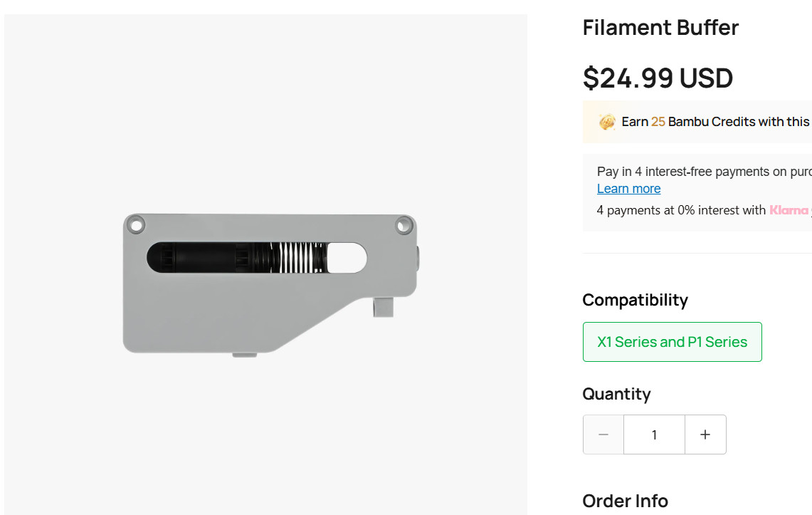Increase quantity with the plus icon
The image size is (812, 515).
pyautogui.click(x=705, y=435)
